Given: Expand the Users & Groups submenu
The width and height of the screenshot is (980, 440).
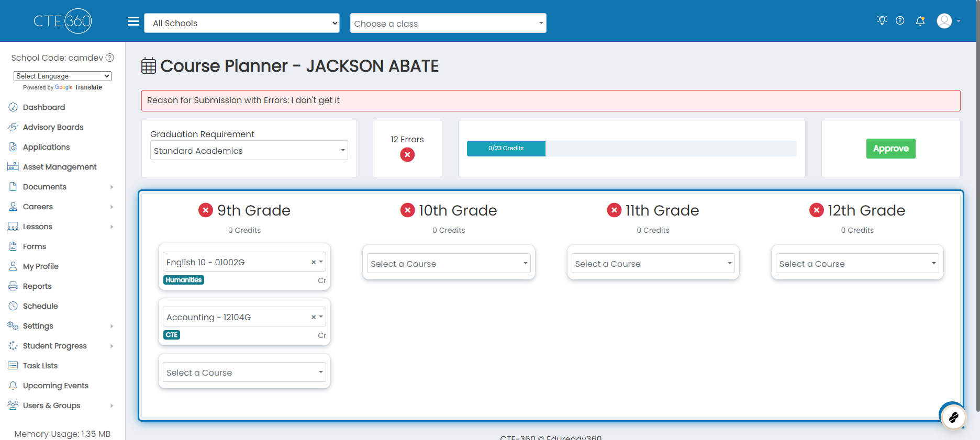Looking at the screenshot, I should coord(112,405).
